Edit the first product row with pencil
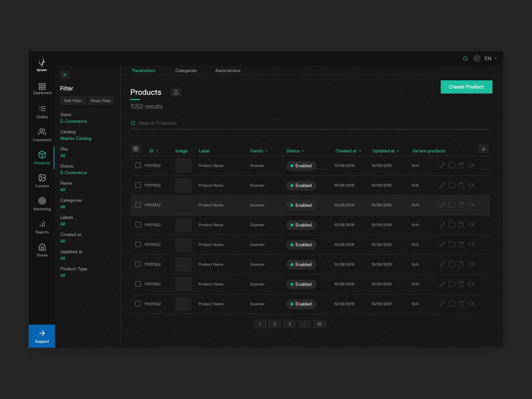532x399 pixels. [x=442, y=165]
